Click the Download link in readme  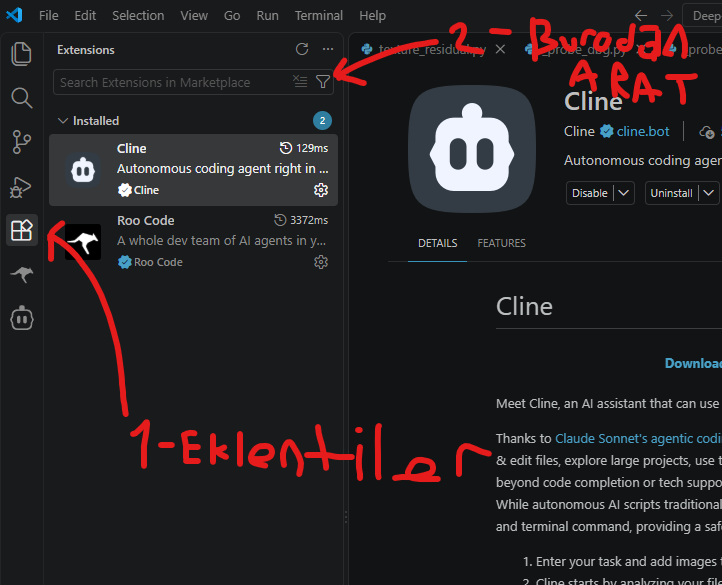693,363
